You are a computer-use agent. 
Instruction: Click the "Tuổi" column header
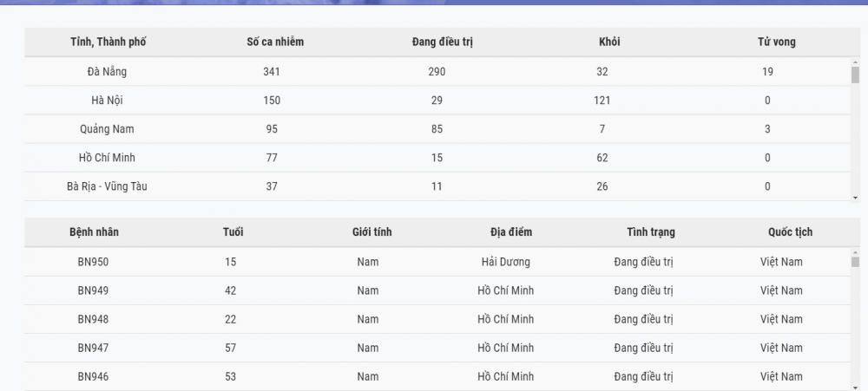click(x=233, y=231)
